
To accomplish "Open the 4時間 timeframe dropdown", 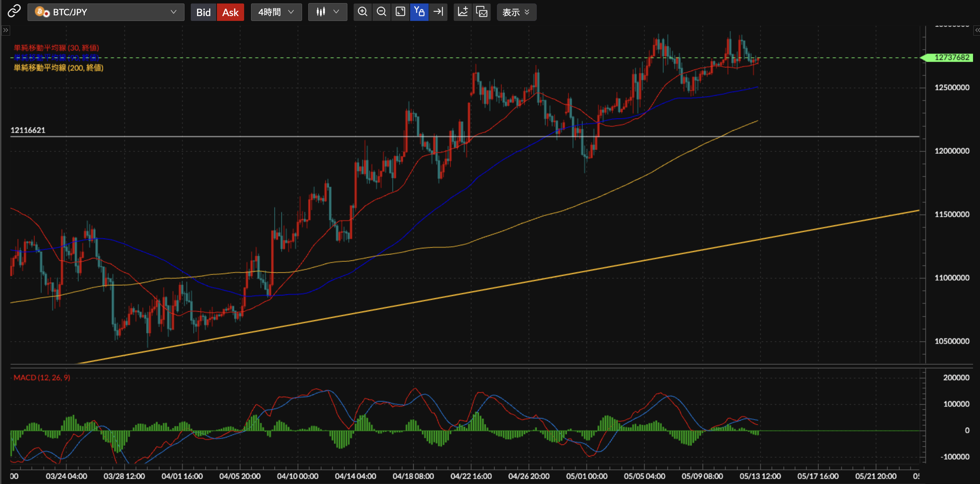I will (276, 12).
